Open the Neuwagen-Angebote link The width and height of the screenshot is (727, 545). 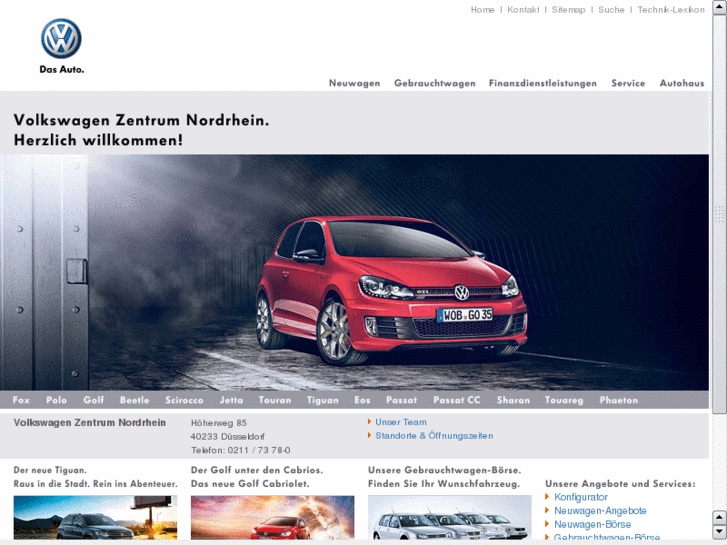[600, 511]
